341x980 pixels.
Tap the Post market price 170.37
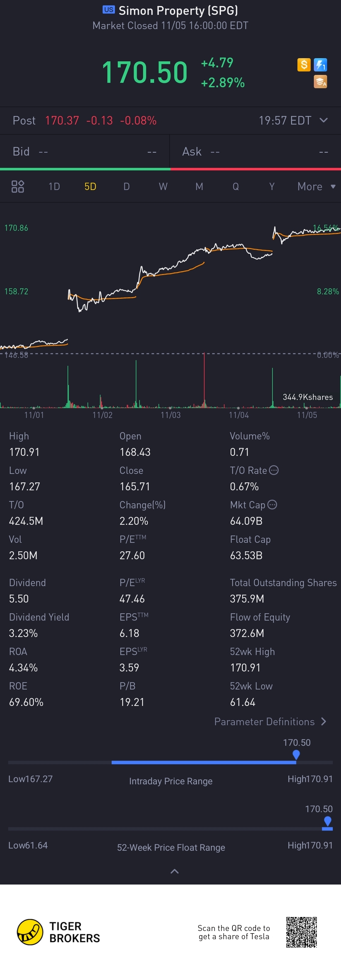pos(62,120)
